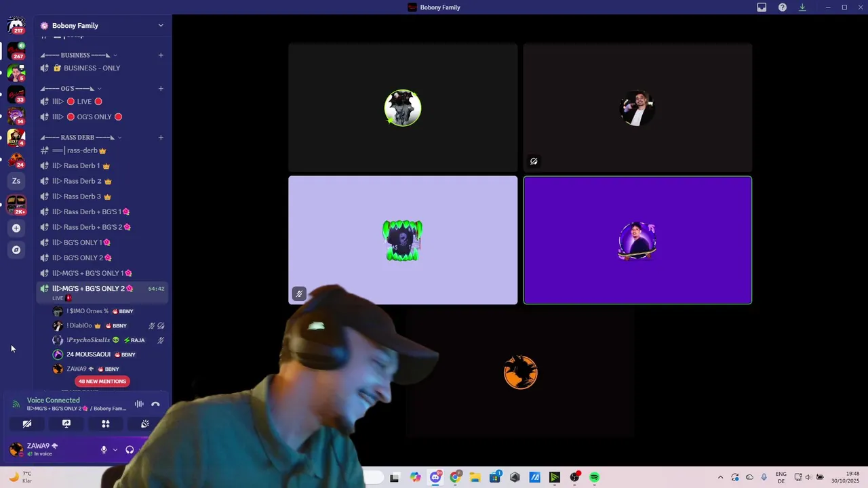Click user !$IMO Ornes % in voice list

click(x=108, y=311)
